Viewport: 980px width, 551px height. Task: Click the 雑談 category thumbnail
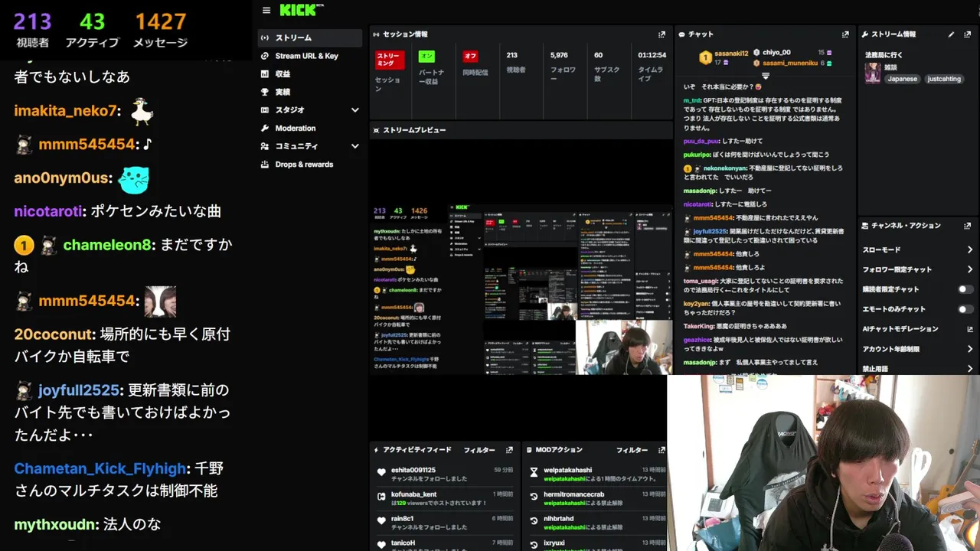tap(872, 73)
